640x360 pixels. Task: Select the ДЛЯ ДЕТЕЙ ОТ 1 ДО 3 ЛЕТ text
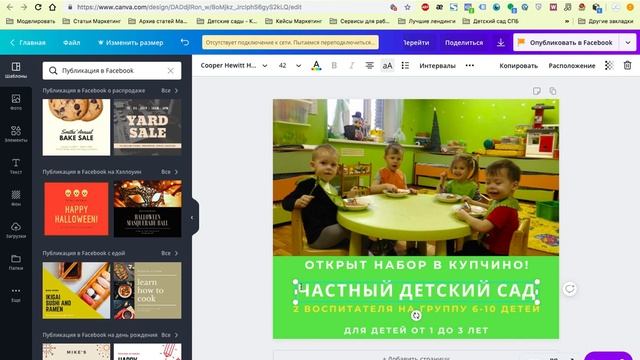[x=416, y=330]
